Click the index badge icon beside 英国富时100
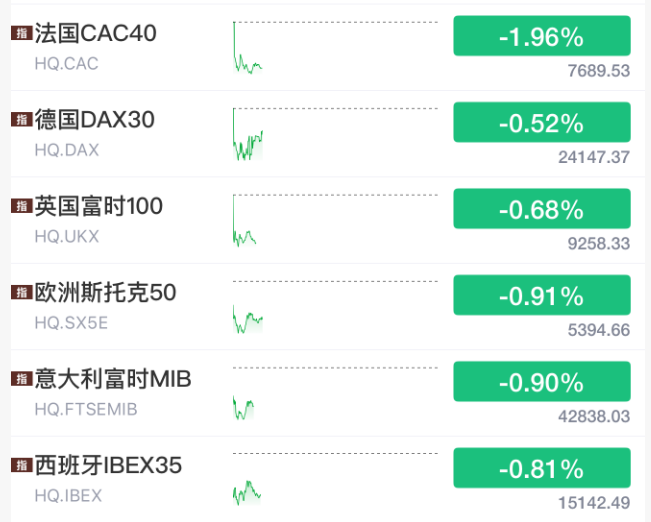This screenshot has height=522, width=651. pos(20,207)
